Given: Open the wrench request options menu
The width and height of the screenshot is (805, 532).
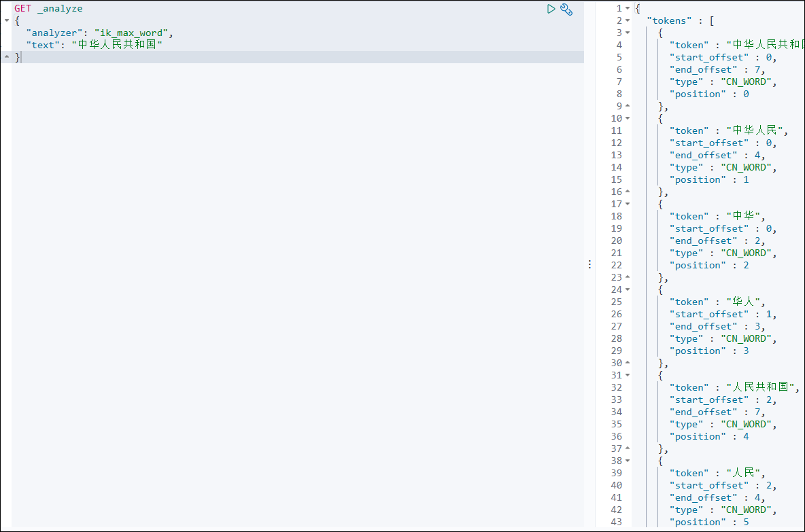Looking at the screenshot, I should (x=566, y=10).
